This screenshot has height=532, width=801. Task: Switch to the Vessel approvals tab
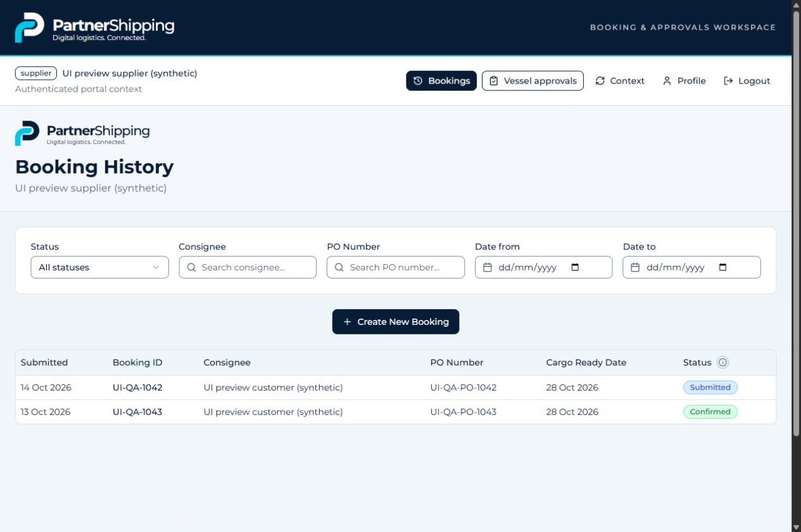point(533,81)
